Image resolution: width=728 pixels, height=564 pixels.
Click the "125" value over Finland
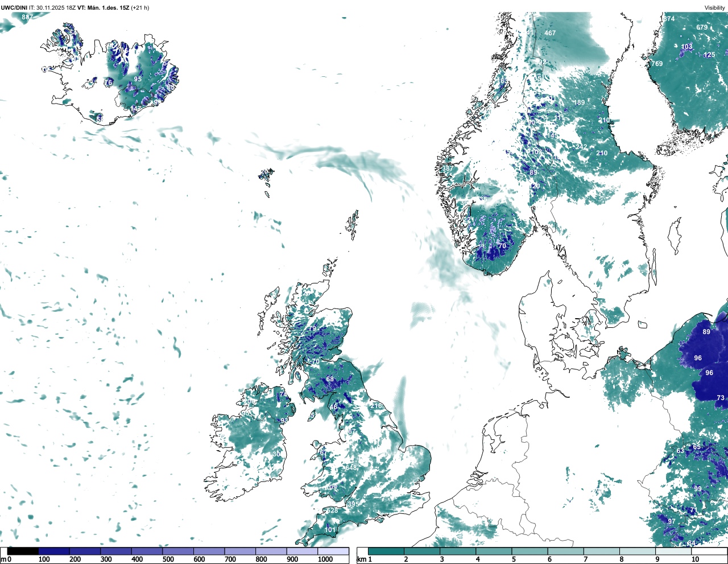(709, 55)
